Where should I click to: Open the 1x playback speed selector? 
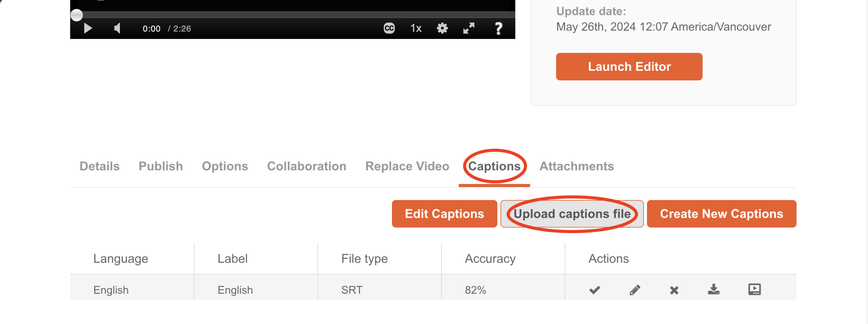pyautogui.click(x=416, y=28)
